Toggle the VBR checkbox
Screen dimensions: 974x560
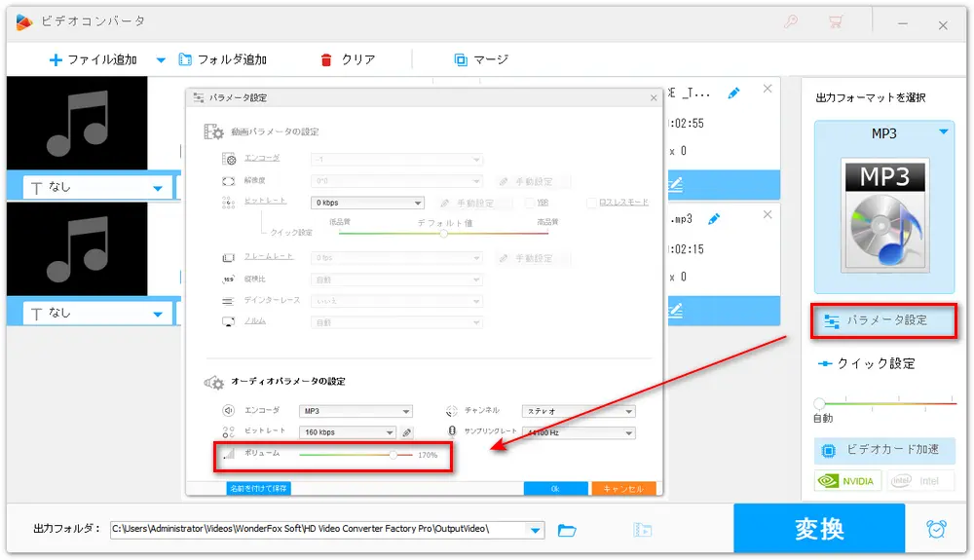pyautogui.click(x=530, y=203)
